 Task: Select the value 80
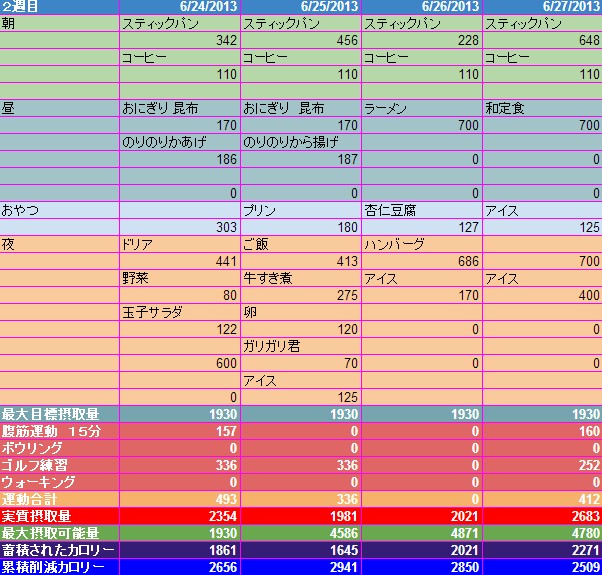coord(180,295)
